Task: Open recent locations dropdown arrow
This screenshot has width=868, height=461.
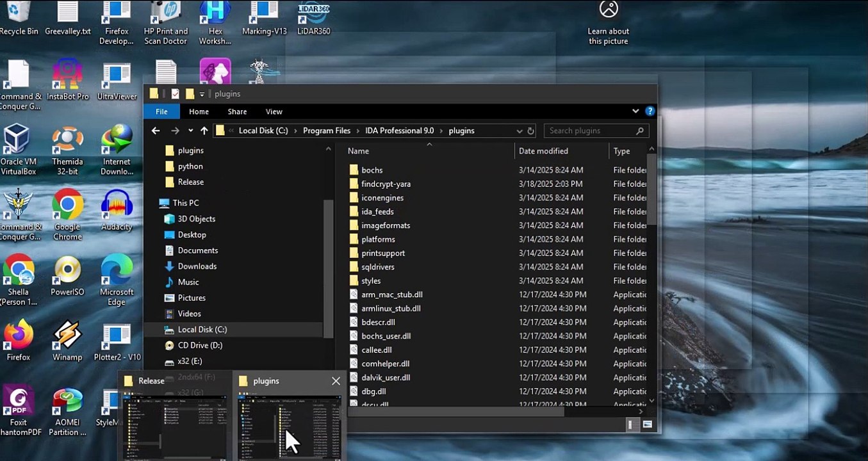Action: [x=190, y=131]
